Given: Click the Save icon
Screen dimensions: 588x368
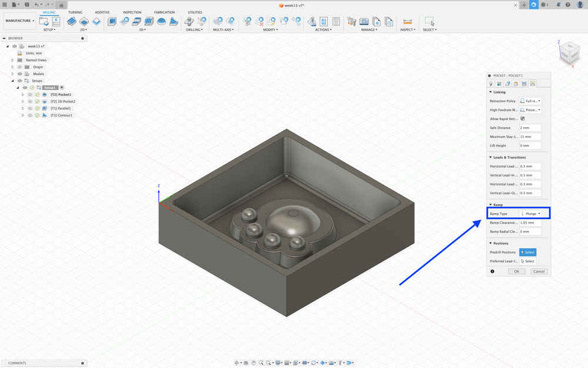Looking at the screenshot, I should point(26,5).
